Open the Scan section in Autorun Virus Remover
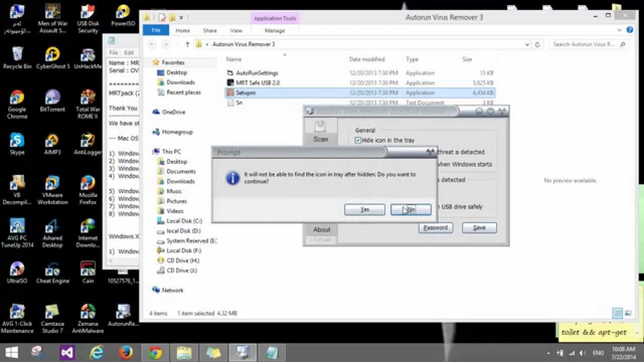 pyautogui.click(x=320, y=132)
